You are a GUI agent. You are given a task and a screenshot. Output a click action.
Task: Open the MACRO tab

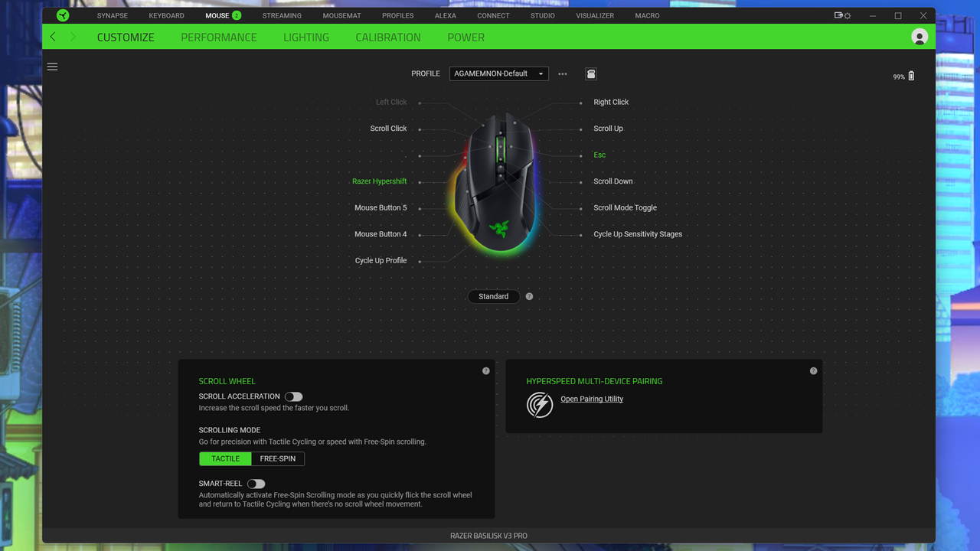coord(647,15)
